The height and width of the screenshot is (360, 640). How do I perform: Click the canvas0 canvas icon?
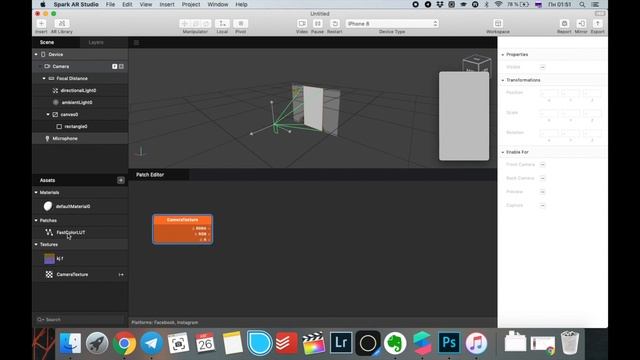(x=56, y=115)
